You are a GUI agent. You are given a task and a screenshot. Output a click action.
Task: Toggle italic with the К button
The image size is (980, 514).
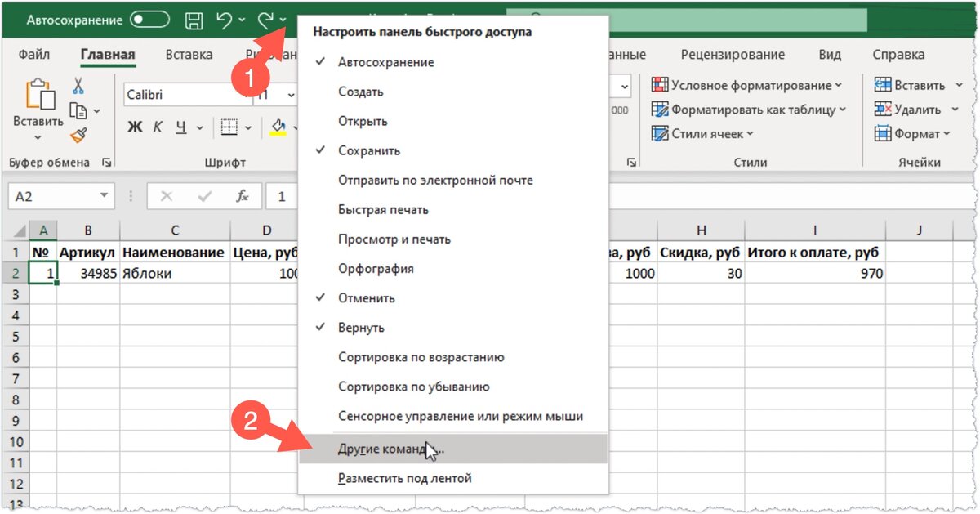click(x=158, y=127)
